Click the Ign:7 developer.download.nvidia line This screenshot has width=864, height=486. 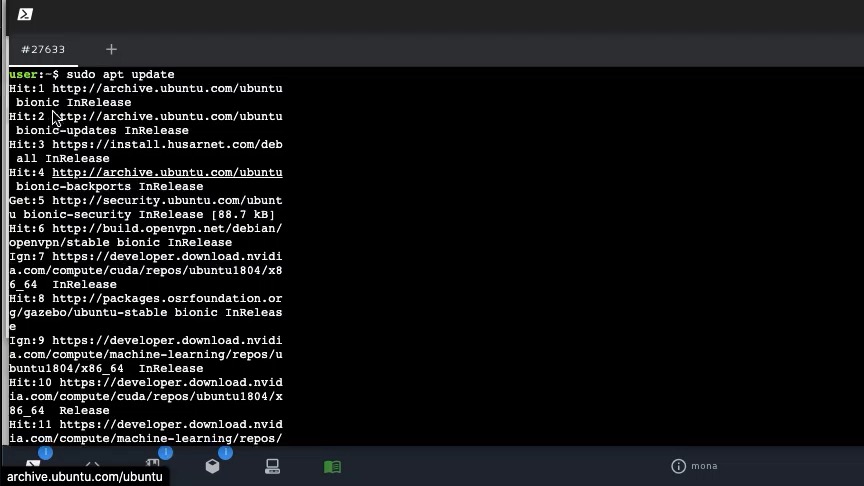(x=145, y=257)
